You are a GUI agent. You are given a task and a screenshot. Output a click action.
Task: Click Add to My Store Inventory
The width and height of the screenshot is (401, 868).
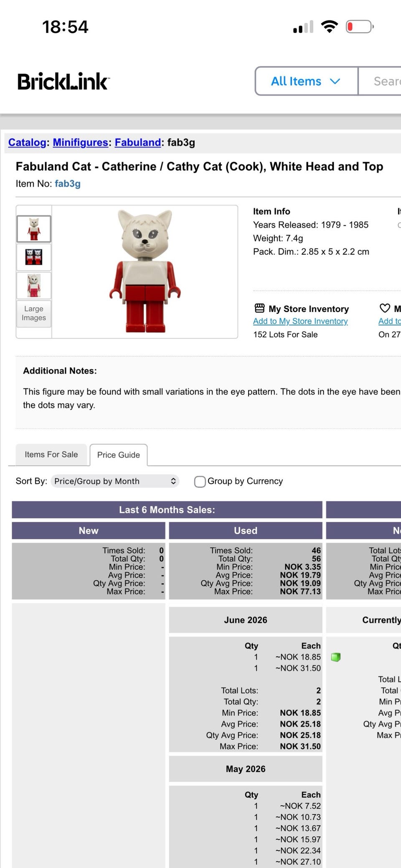pos(300,321)
